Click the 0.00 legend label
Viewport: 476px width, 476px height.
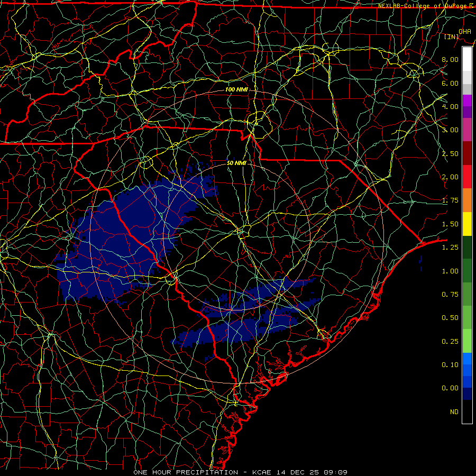point(450,388)
